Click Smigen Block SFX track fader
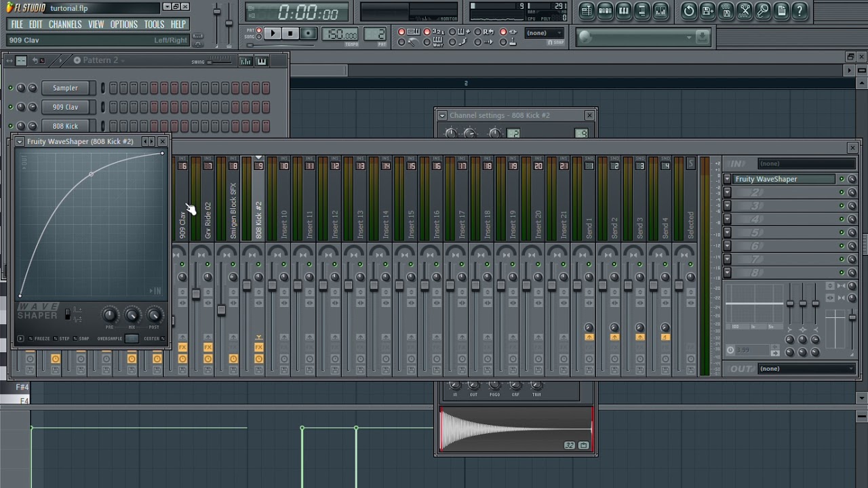Viewport: 868px width, 488px height. point(221,310)
